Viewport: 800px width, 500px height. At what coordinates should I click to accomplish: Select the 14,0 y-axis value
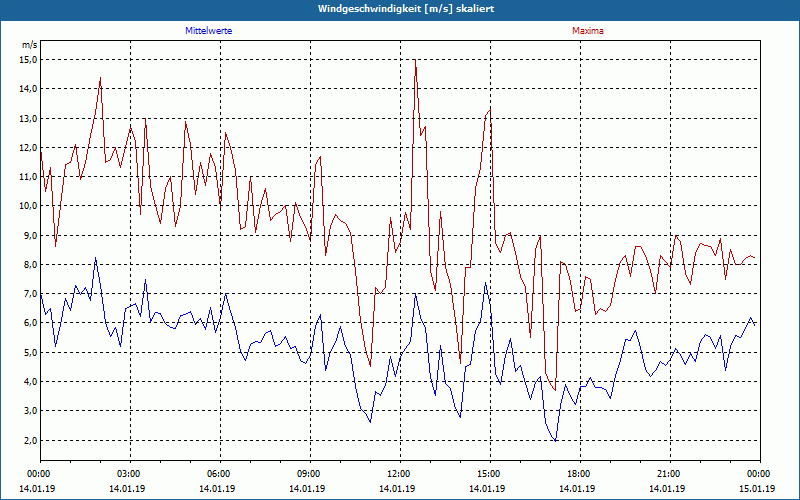29,89
